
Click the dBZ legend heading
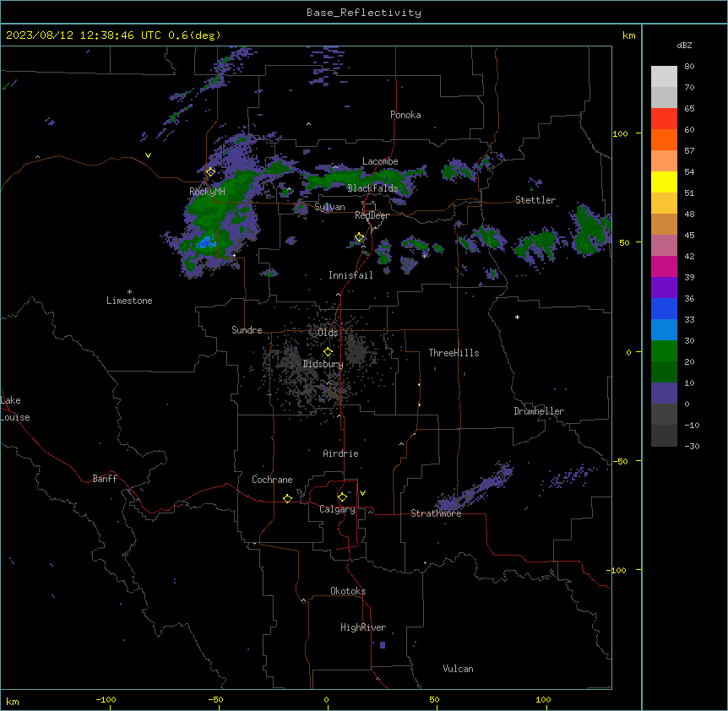click(x=684, y=45)
